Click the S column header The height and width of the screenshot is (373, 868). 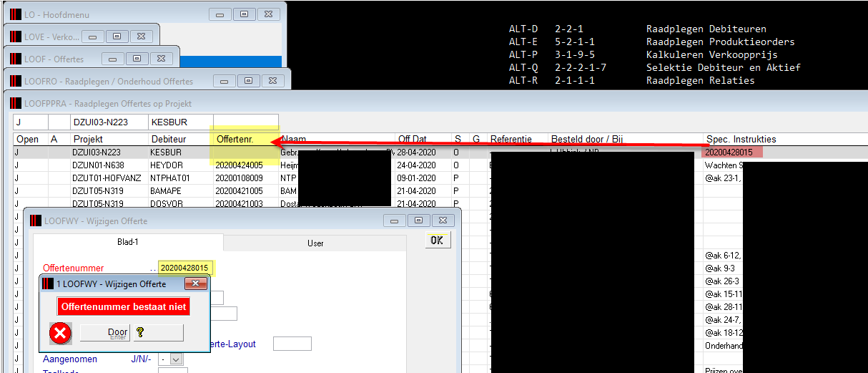click(x=460, y=139)
